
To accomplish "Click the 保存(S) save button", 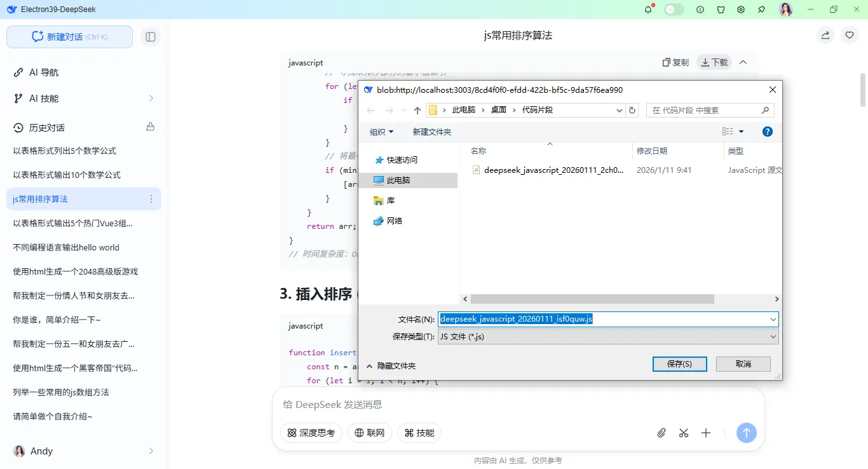I will tap(679, 364).
